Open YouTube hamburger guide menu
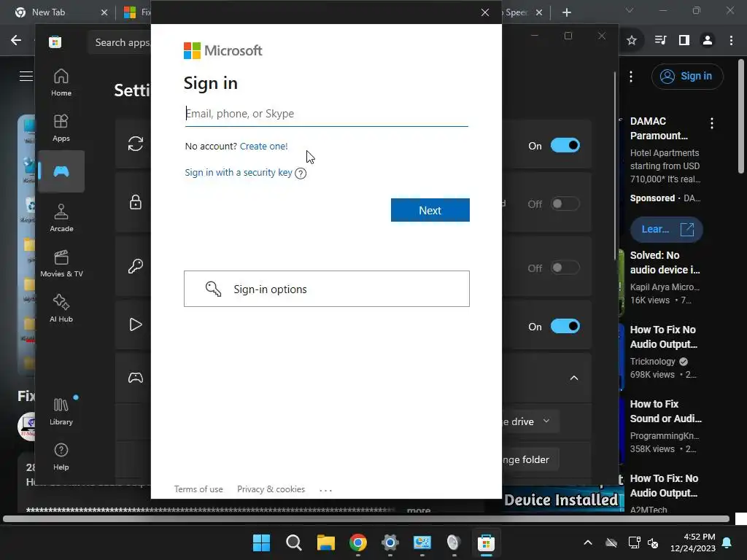Viewport: 747px width, 560px height. tap(26, 76)
